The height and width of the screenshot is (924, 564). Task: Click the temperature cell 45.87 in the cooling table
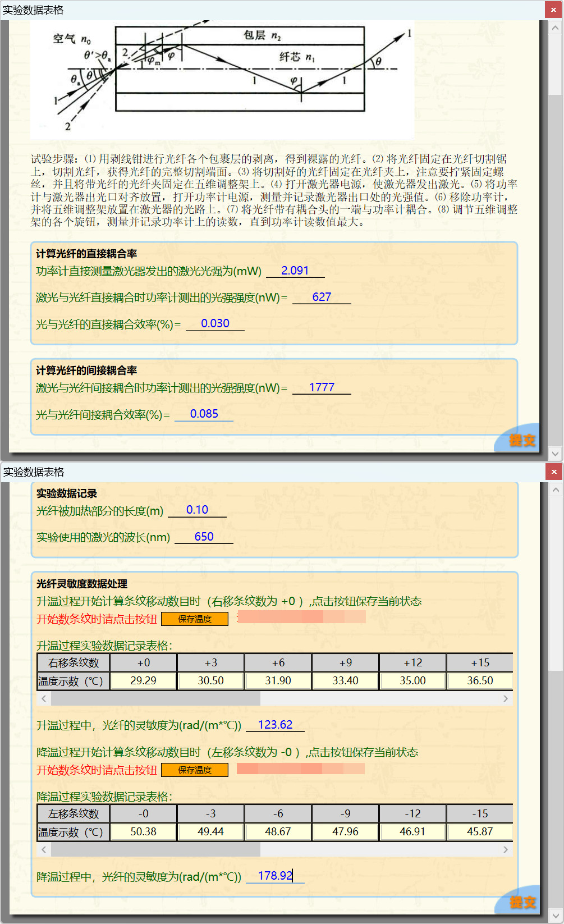[480, 832]
